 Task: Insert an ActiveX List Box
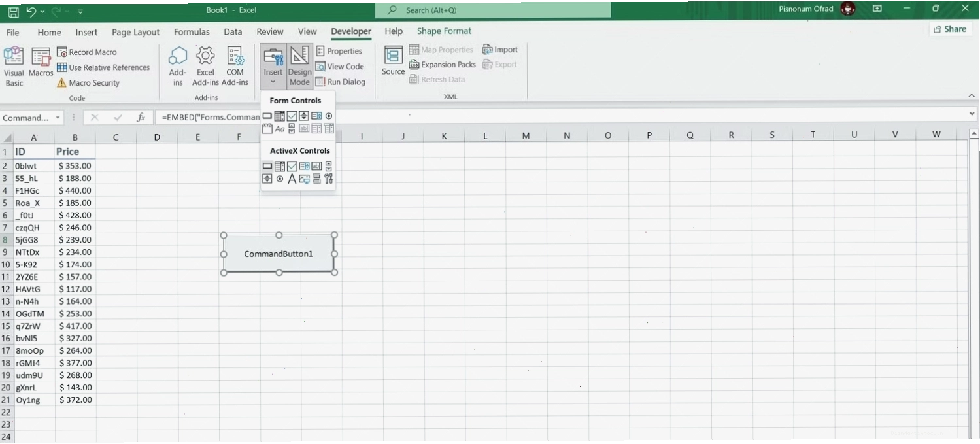click(304, 166)
